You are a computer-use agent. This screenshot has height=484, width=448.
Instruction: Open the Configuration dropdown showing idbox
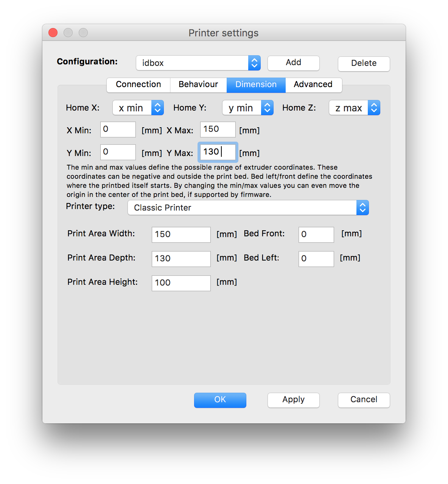[x=198, y=63]
